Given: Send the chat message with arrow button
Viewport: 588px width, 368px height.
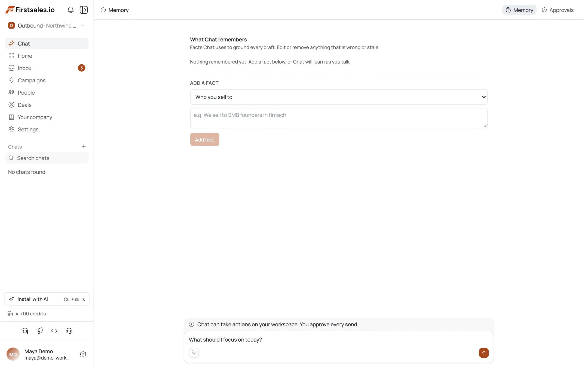Looking at the screenshot, I should (x=484, y=353).
